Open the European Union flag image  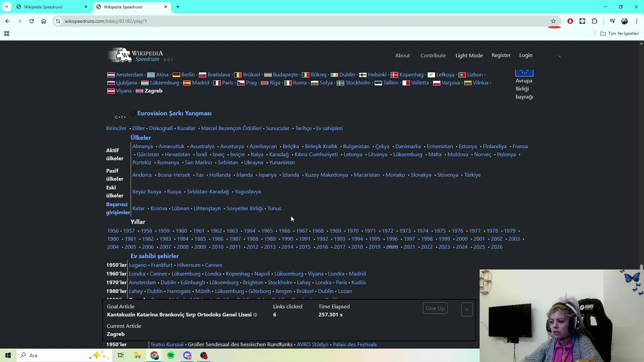[x=524, y=73]
